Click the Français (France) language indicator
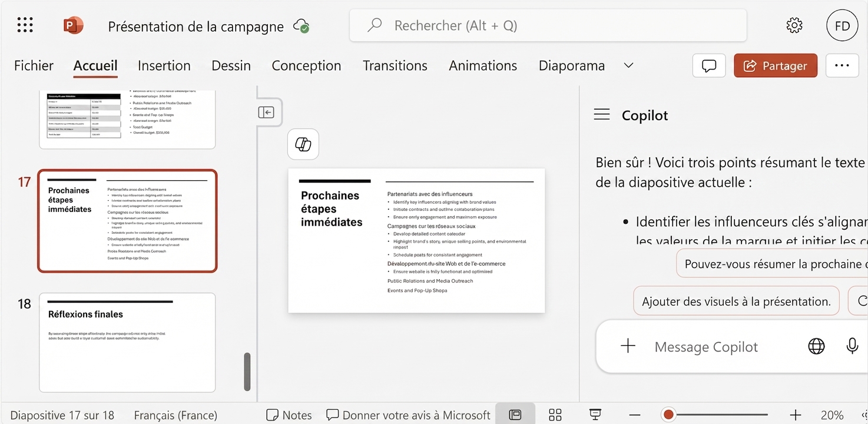This screenshot has width=868, height=424. (175, 415)
